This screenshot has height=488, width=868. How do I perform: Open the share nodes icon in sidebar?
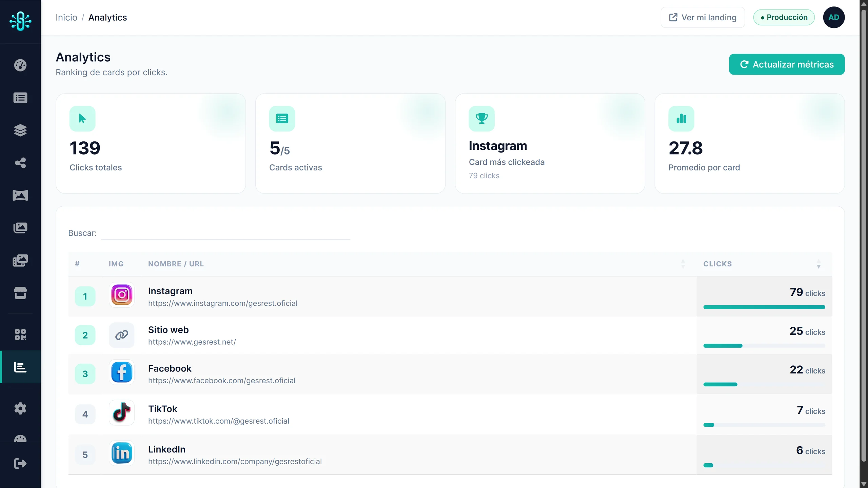point(20,163)
